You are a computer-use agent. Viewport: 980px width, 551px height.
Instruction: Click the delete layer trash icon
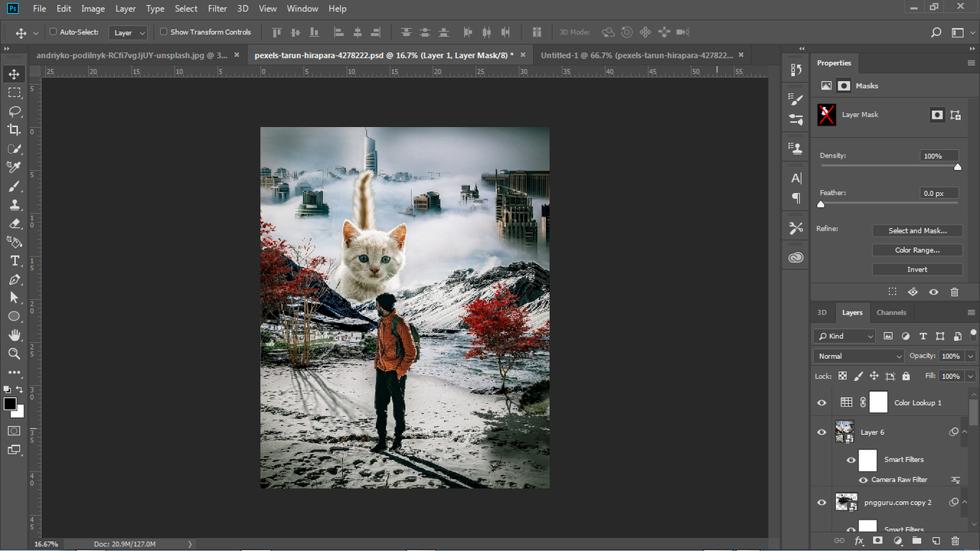tap(955, 541)
